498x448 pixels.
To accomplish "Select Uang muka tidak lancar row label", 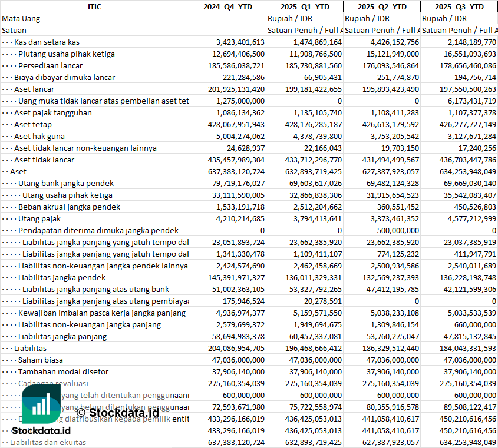I will 103,101.
